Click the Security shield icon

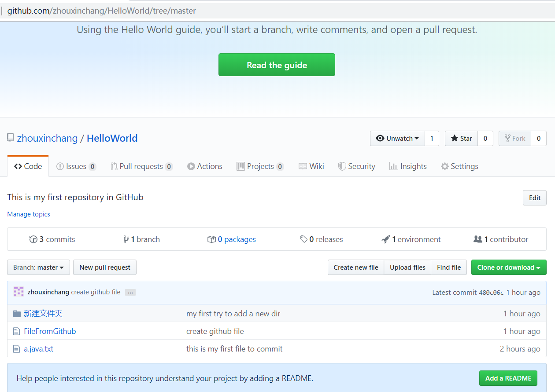(x=342, y=166)
